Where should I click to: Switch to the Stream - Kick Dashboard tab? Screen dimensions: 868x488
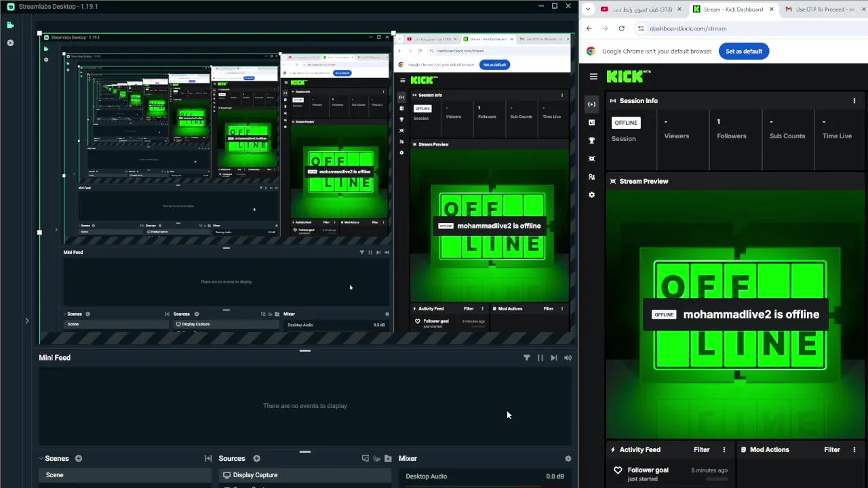click(x=734, y=9)
